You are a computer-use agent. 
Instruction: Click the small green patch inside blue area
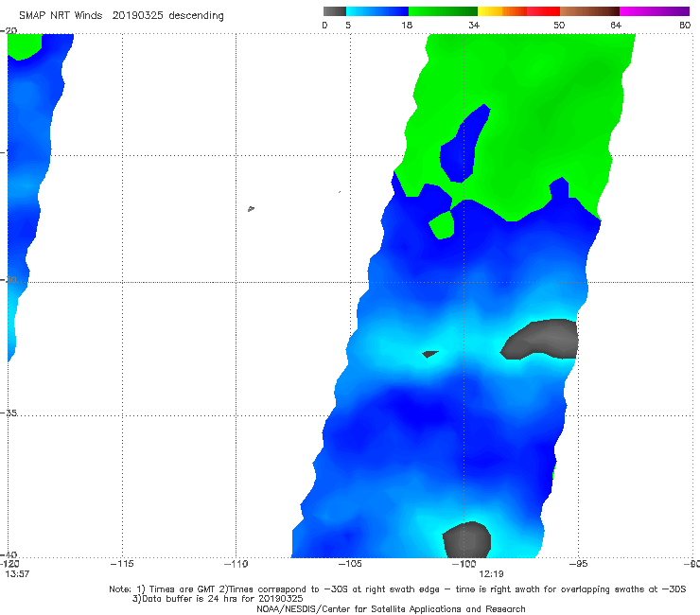point(442,225)
